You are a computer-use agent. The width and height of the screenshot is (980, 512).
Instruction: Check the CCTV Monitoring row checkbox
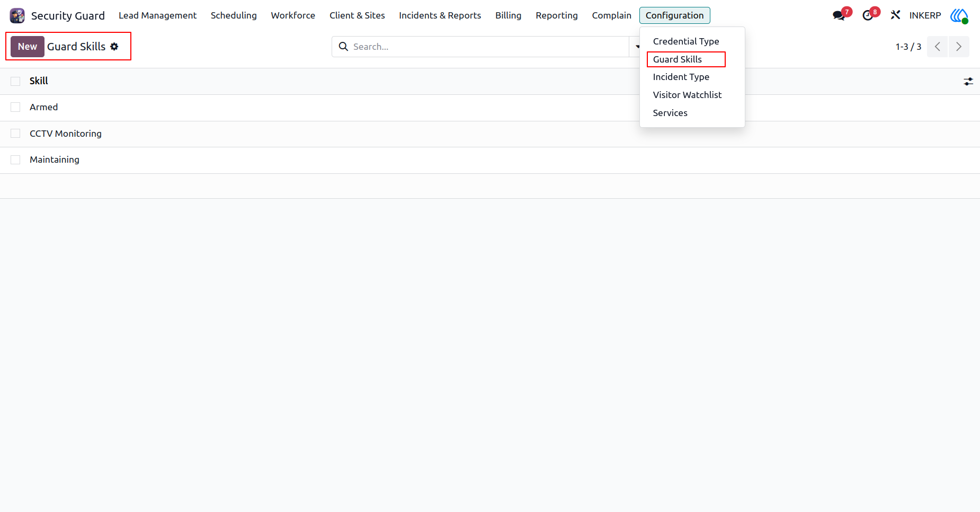coord(15,134)
